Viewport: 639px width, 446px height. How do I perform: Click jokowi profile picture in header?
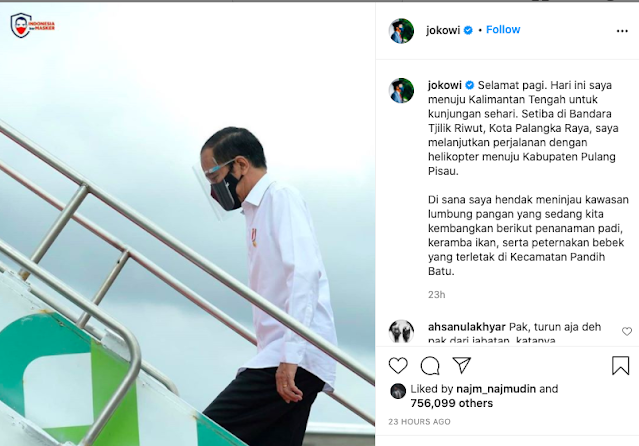401,31
